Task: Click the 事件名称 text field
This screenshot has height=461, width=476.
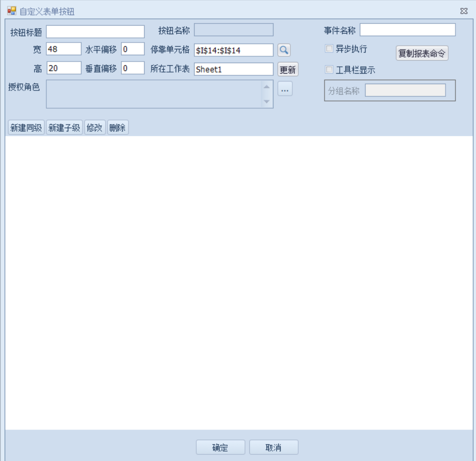Action: click(408, 30)
